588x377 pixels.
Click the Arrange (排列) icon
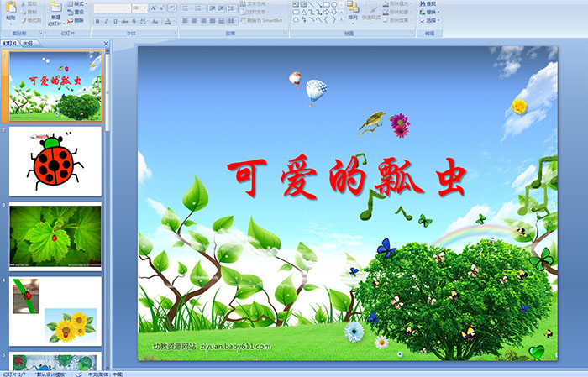(353, 8)
